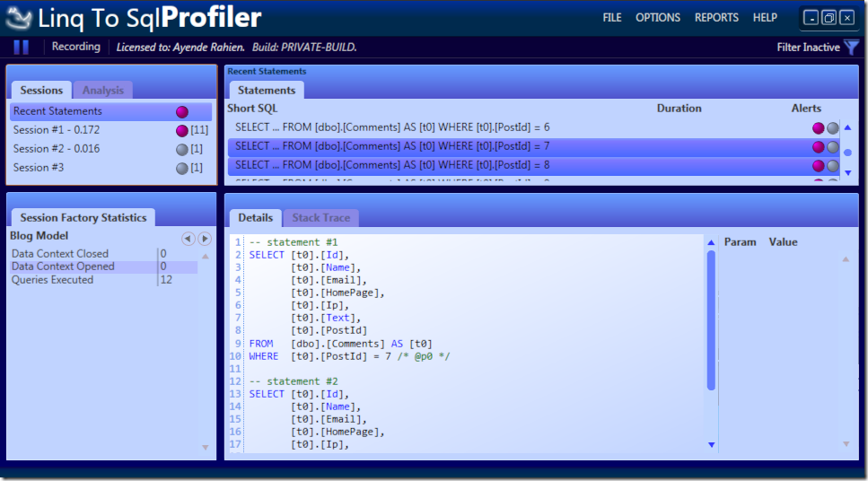
Task: Click the WHERE [t0].[PostId] = 7 line
Action: click(349, 356)
